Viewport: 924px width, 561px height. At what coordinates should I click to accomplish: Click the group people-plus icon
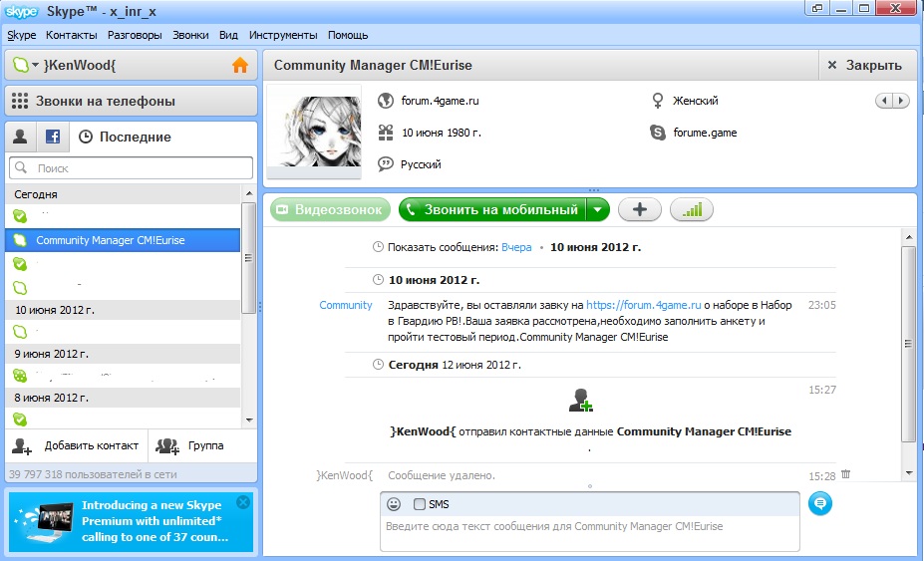tap(167, 446)
